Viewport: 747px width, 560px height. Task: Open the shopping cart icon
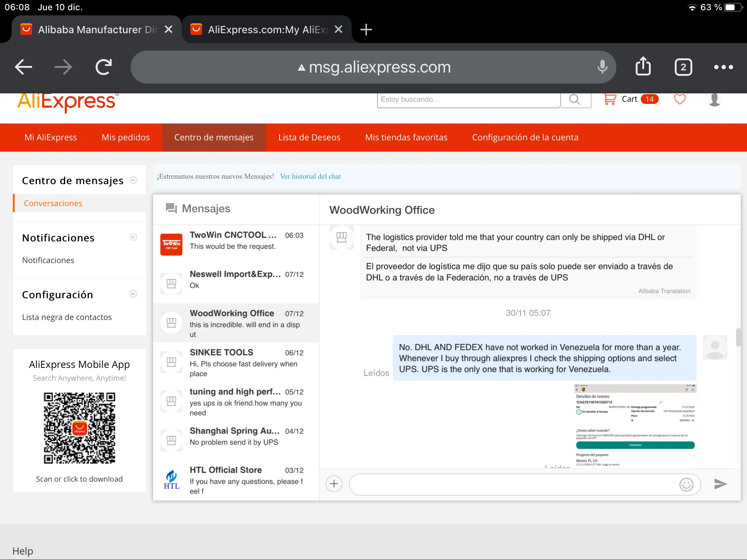pyautogui.click(x=610, y=99)
